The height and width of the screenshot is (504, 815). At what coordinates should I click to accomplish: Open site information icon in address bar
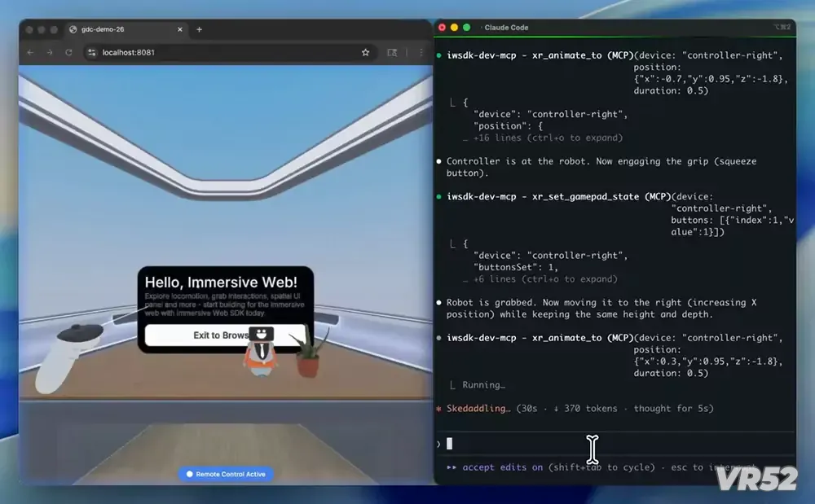(92, 52)
